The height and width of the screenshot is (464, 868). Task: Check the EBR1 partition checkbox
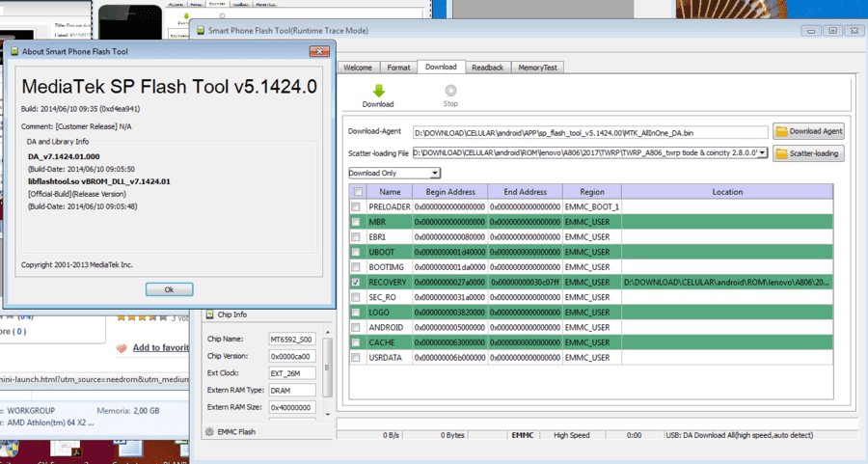[356, 237]
